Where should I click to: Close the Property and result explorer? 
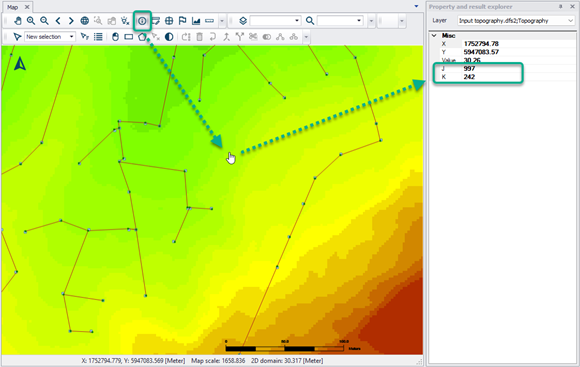click(572, 7)
